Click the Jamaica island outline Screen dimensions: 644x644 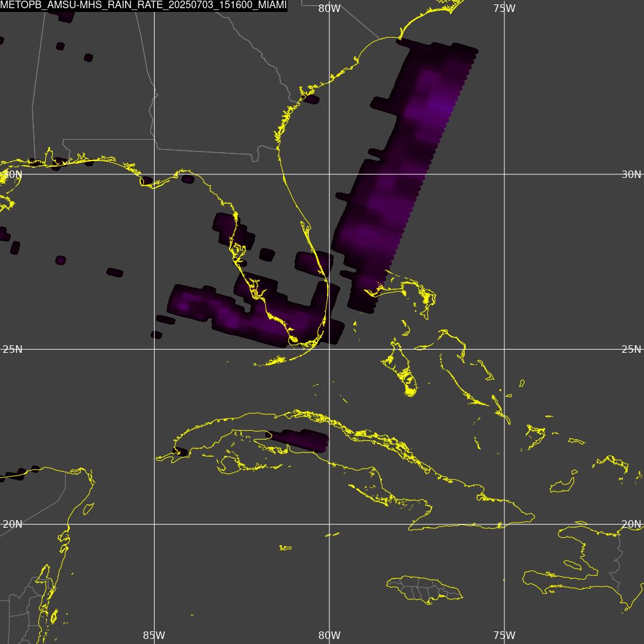425,590
